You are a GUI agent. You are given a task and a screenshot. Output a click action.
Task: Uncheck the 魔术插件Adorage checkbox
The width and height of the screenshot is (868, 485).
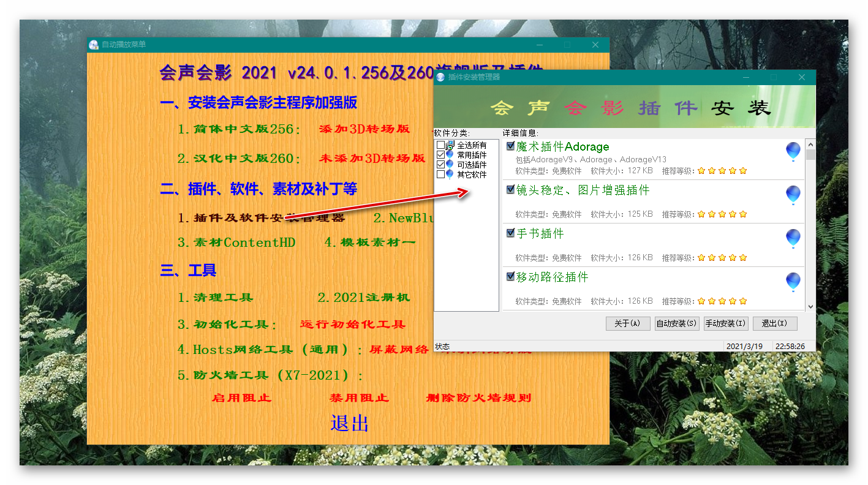[510, 146]
